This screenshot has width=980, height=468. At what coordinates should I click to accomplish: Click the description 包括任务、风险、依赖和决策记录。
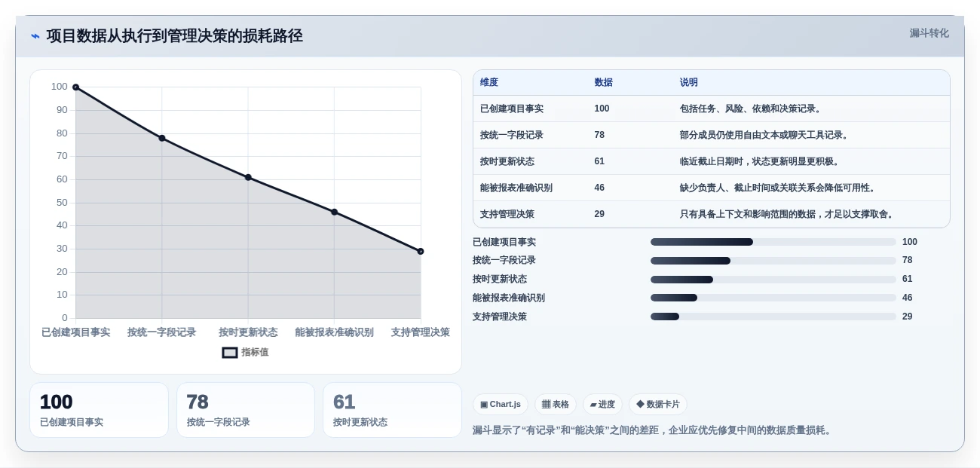[752, 109]
